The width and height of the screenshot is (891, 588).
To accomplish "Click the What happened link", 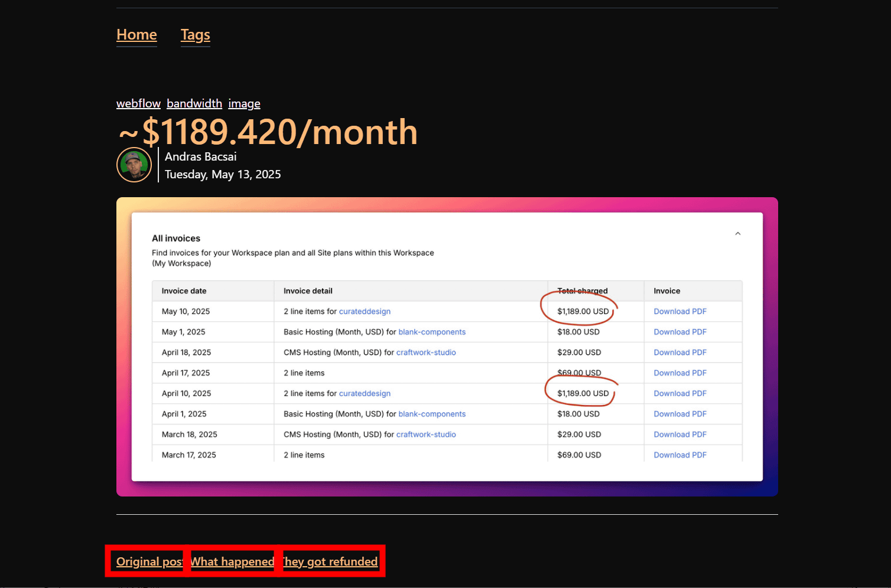I will tap(232, 561).
